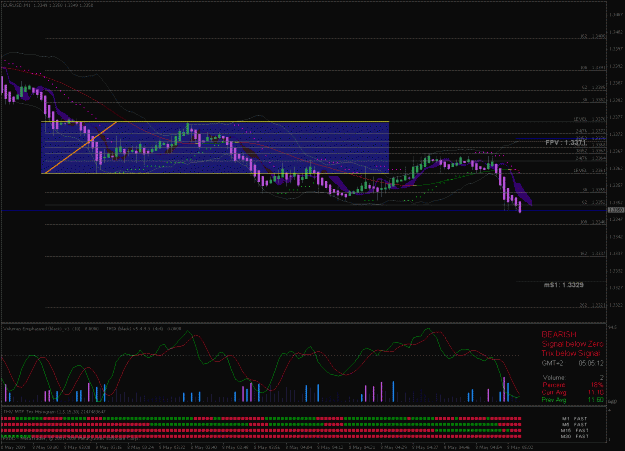Click the 'Signal below Zero' message
This screenshot has width=625, height=451.
[572, 344]
